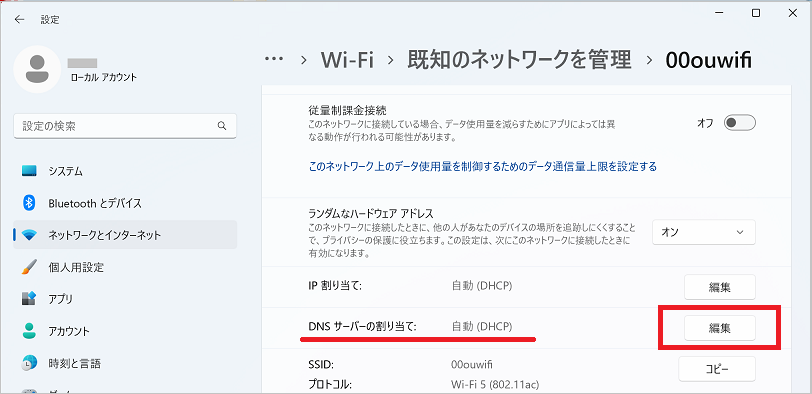This screenshot has width=812, height=394.
Task: Click the アカウント person icon
Action: 30,331
